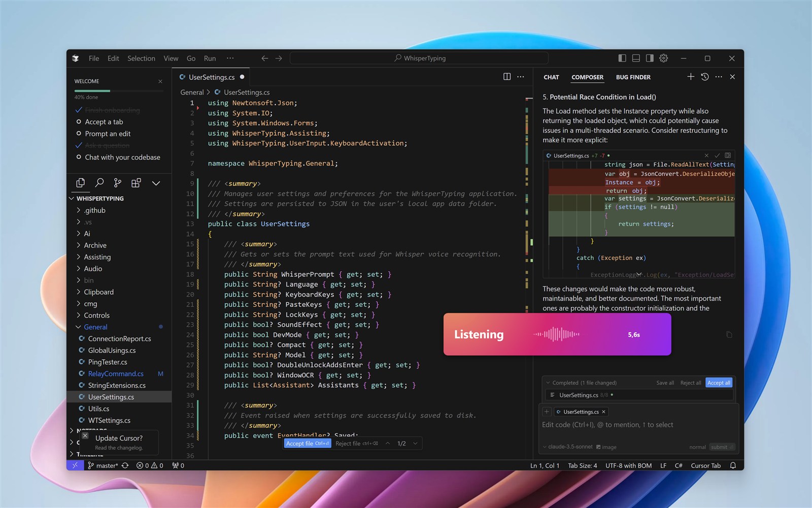Open the Extensions panel icon
This screenshot has height=508, width=812.
coord(136,183)
